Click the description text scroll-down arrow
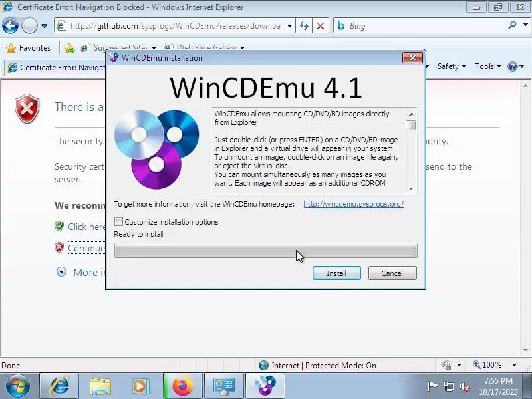 pyautogui.click(x=411, y=189)
